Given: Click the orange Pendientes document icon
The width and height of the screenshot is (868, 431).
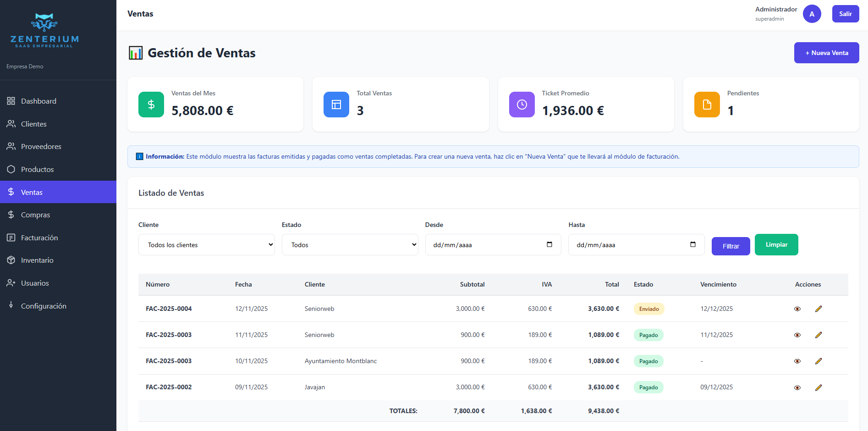Looking at the screenshot, I should tap(707, 105).
